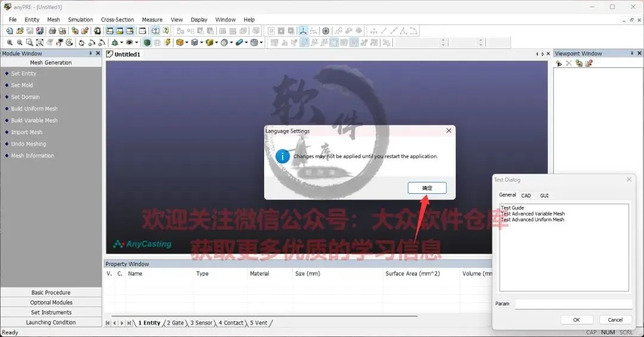Switch to the CAD tab in Test Dialog
This screenshot has height=337, width=644.
point(526,196)
